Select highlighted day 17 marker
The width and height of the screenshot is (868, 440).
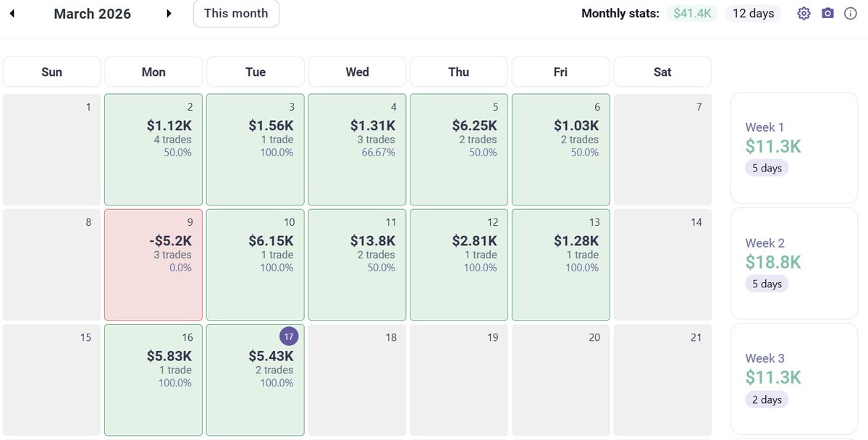click(x=287, y=337)
